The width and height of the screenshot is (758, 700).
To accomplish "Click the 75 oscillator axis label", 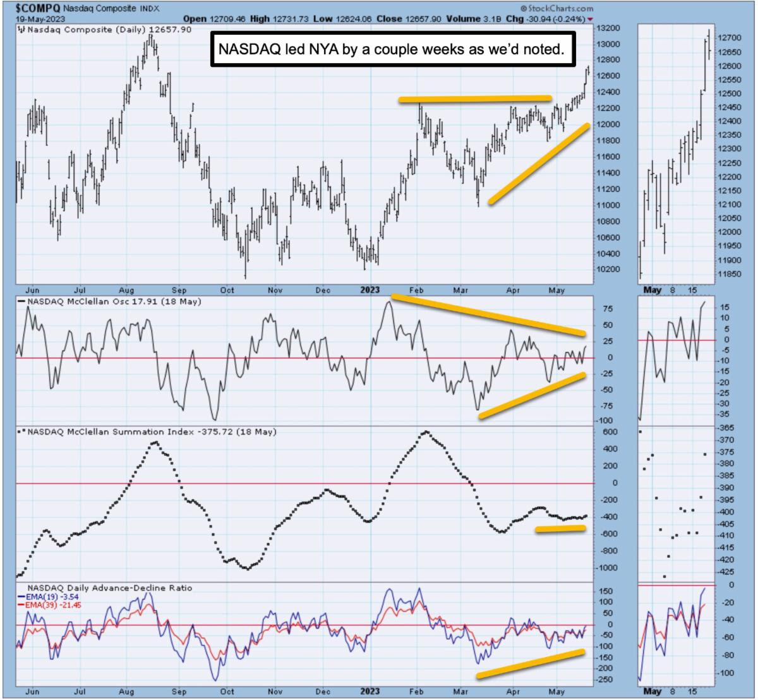I will pos(608,309).
